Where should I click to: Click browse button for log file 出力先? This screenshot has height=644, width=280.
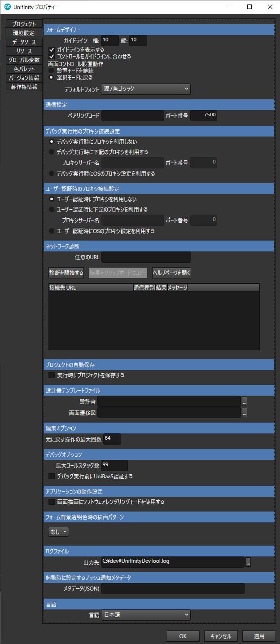tap(248, 561)
